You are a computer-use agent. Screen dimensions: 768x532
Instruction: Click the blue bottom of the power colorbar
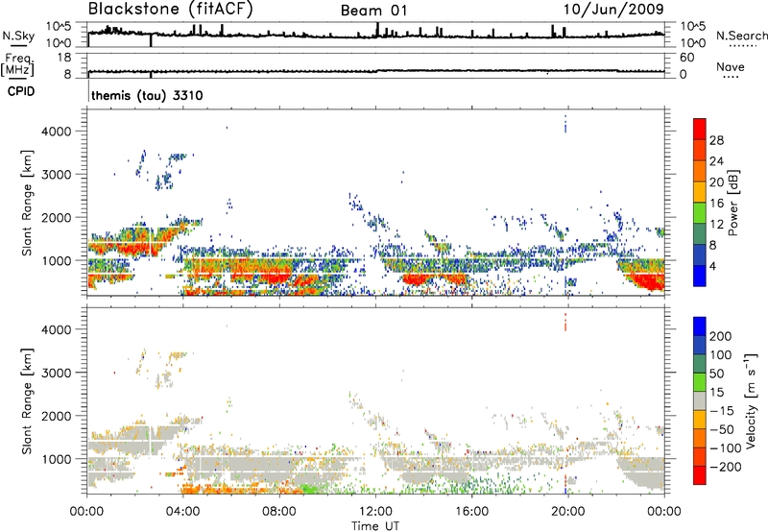click(700, 276)
